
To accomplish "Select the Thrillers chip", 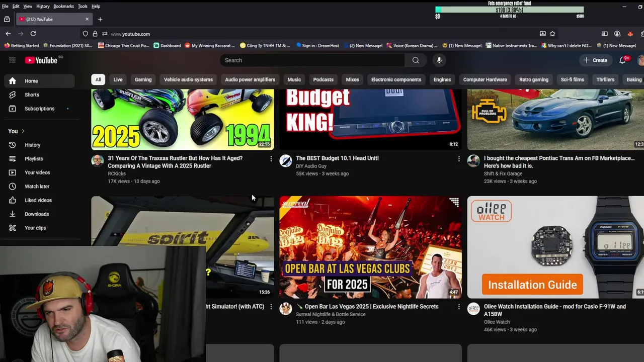I will (605, 79).
